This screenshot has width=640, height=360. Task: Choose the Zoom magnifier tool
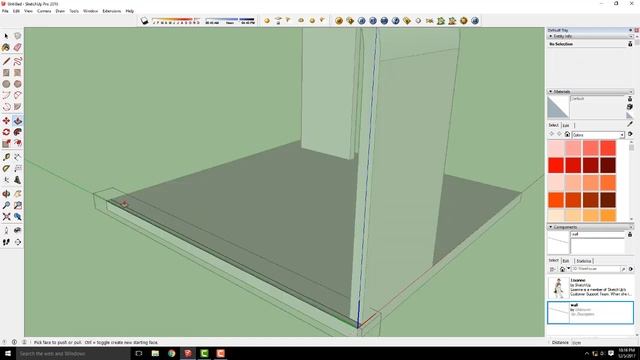click(6, 205)
